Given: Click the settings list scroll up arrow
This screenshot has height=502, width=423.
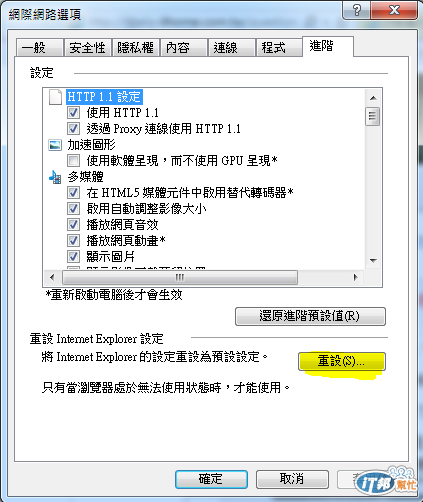Looking at the screenshot, I should pos(373,98).
